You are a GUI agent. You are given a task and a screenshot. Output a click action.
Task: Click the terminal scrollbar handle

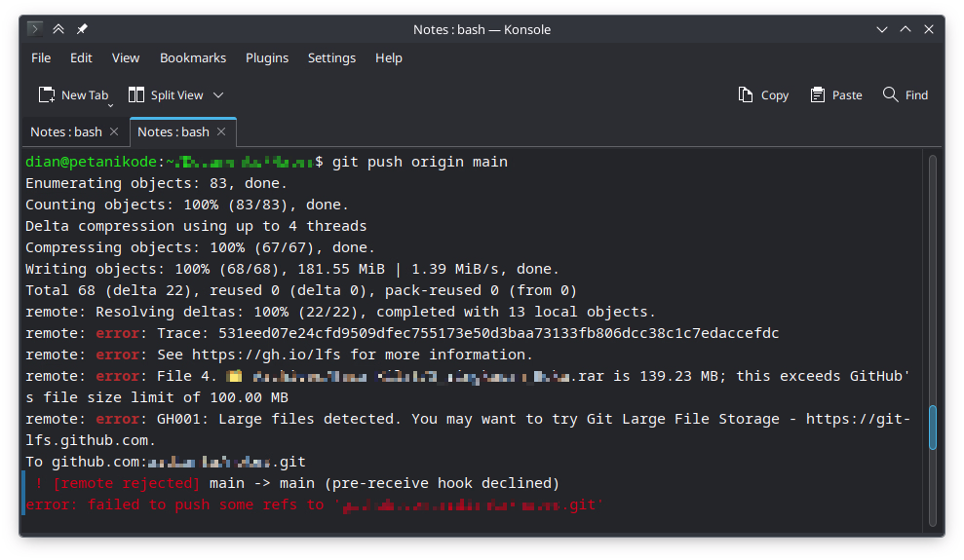point(933,428)
